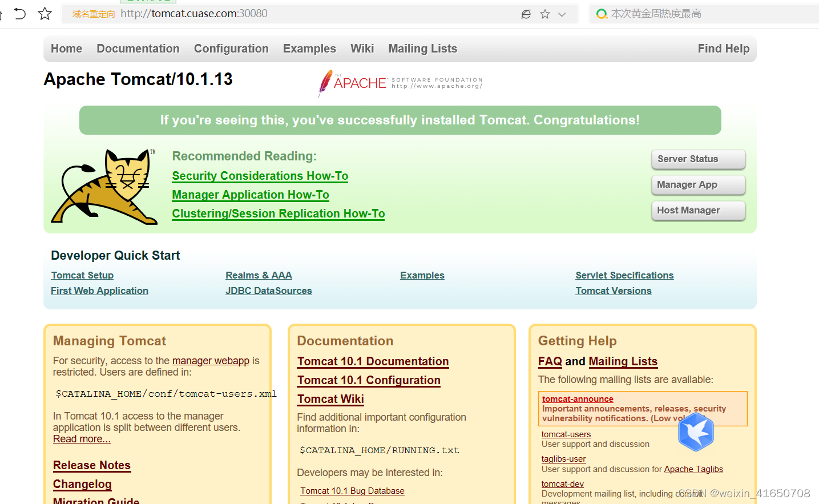Click the Read more... link

point(82,440)
